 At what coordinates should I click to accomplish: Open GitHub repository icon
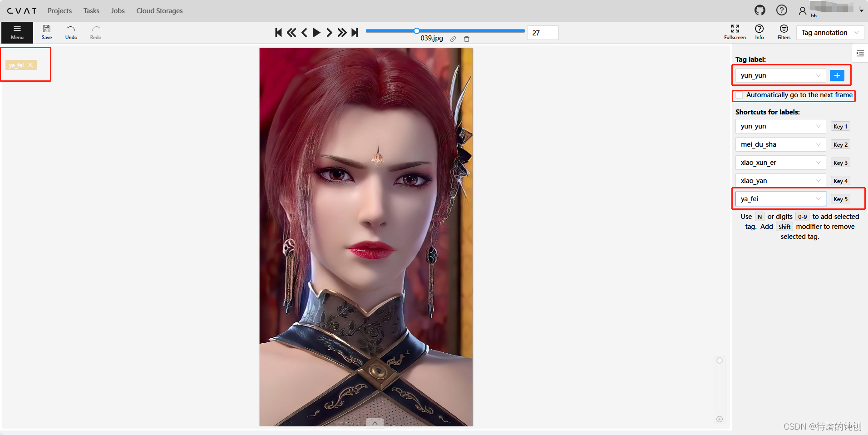760,10
